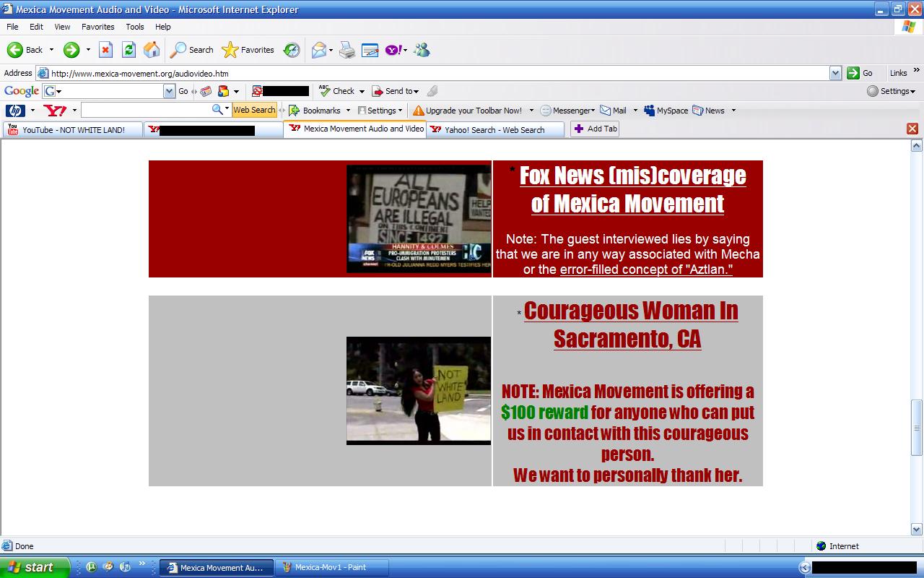The image size is (924, 578).
Task: Open the spell Check dropdown arrow
Action: (362, 92)
